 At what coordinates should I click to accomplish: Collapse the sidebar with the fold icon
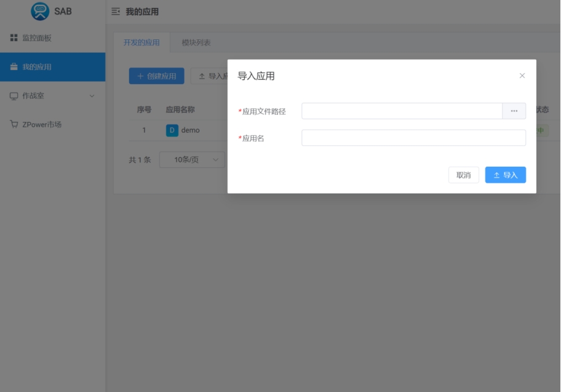pos(116,12)
